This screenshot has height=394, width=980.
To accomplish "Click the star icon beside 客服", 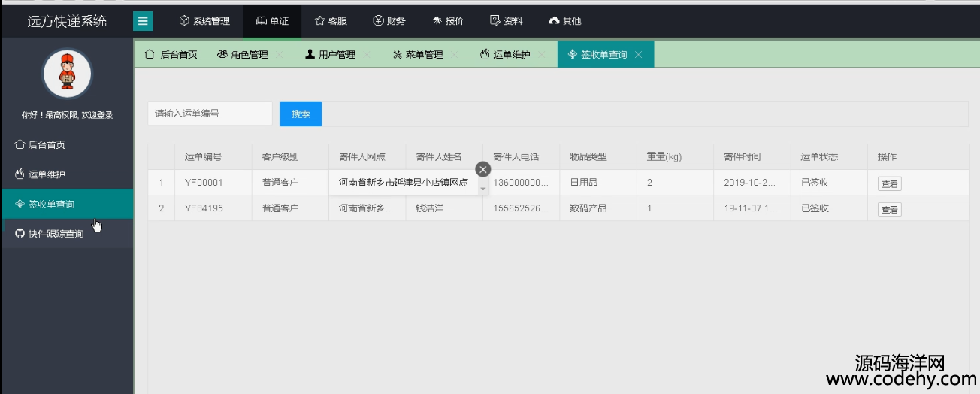I will [x=319, y=21].
